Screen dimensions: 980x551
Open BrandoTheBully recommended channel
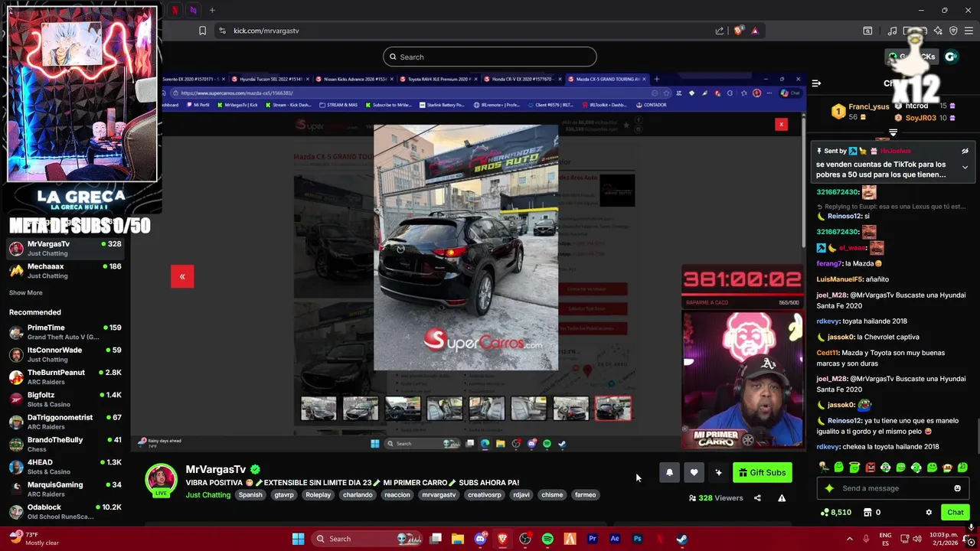coord(65,444)
